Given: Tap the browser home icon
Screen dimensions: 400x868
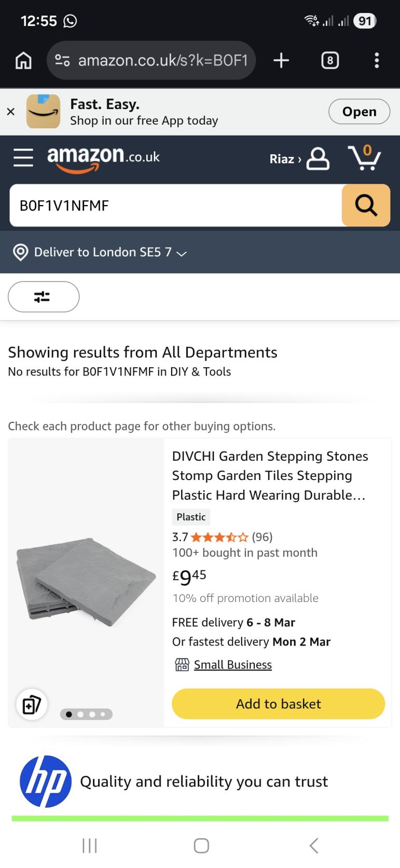Looking at the screenshot, I should point(23,61).
